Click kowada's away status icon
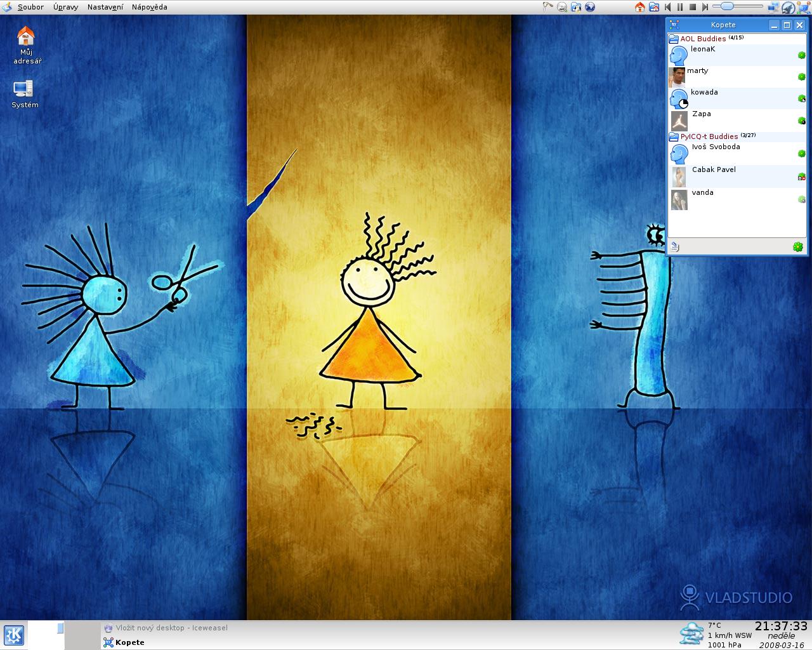Screen dimensions: 812x650 click(801, 98)
